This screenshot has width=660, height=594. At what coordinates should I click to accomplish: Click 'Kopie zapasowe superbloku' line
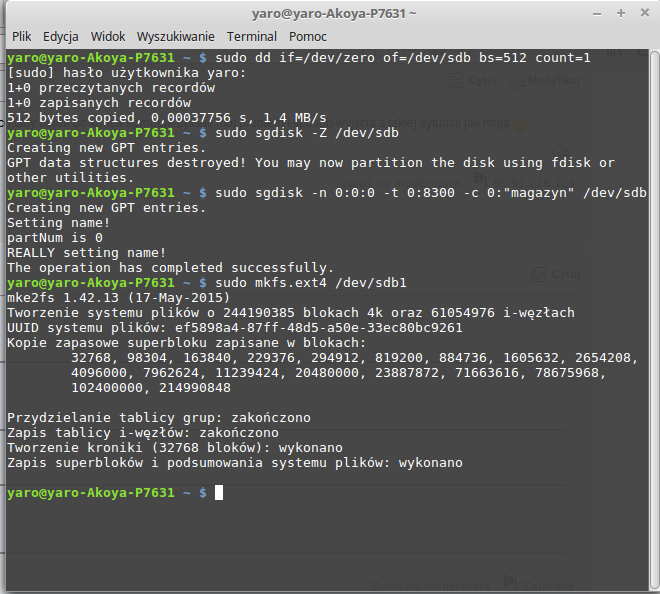point(186,343)
